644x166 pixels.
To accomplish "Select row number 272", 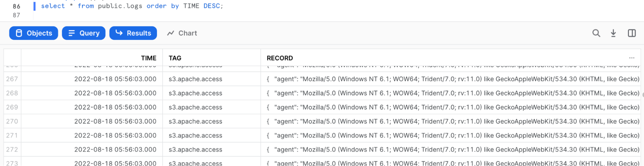I will click(x=12, y=150).
